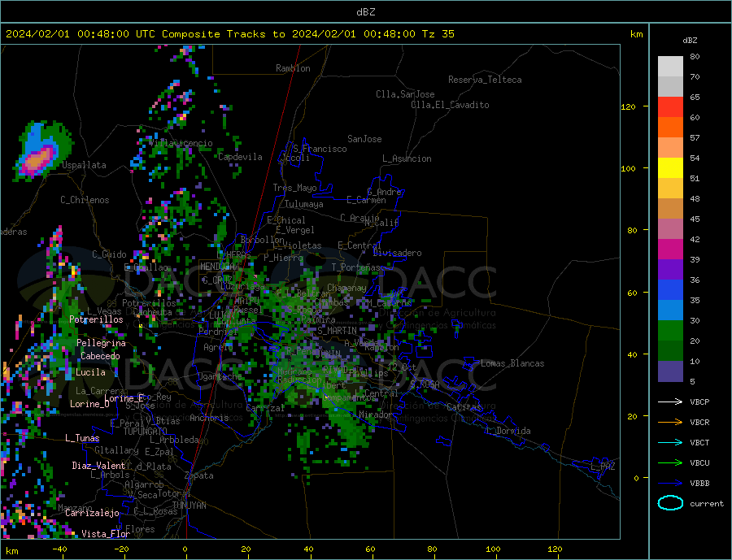This screenshot has height=560, width=732.
Task: Click the green VBCU arrow in legend
Action: (670, 463)
